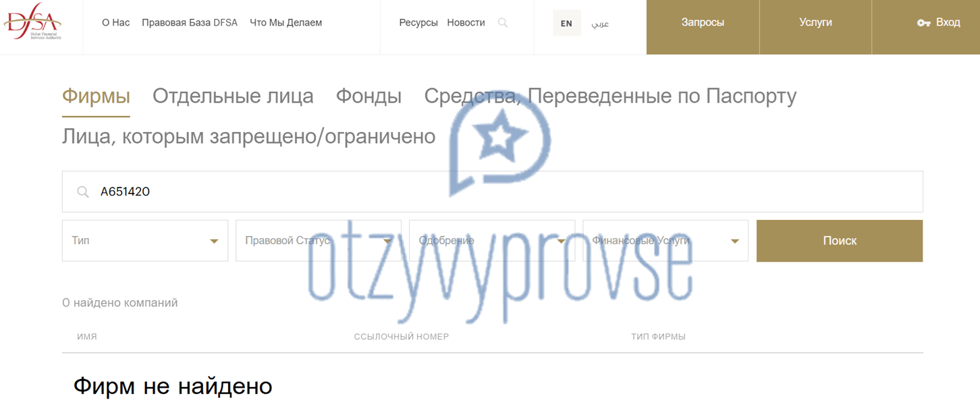Image resolution: width=980 pixels, height=408 pixels.
Task: Open the Правовая База DFSA menu
Action: (x=190, y=23)
